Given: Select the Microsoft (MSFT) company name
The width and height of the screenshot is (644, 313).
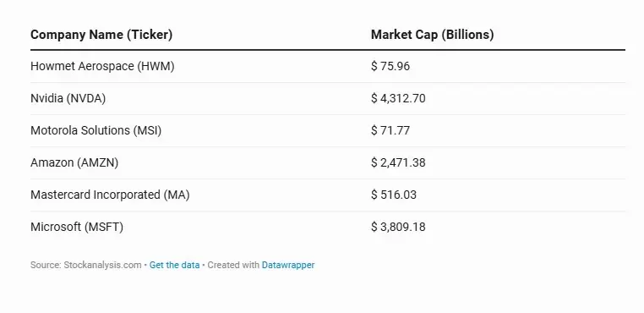Looking at the screenshot, I should tap(77, 227).
